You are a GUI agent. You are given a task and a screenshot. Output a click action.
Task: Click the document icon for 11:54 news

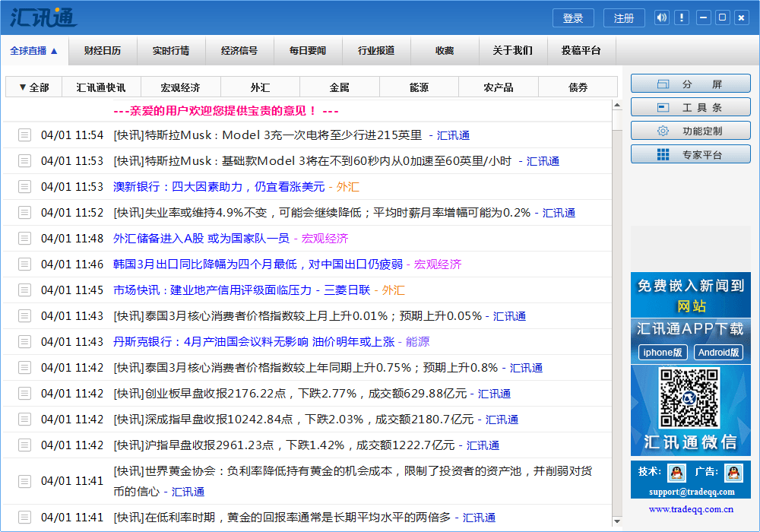click(x=25, y=135)
